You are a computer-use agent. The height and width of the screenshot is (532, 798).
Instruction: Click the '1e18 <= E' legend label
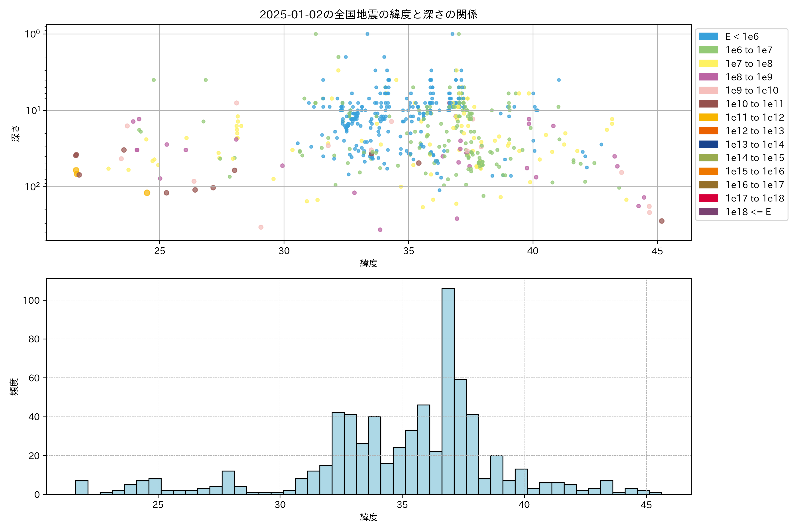point(748,212)
